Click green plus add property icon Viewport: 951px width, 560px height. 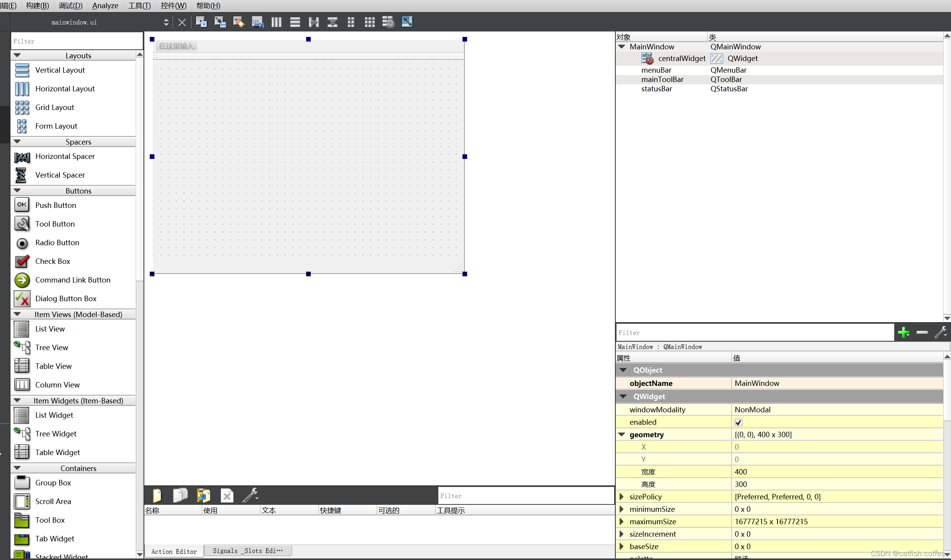[903, 333]
